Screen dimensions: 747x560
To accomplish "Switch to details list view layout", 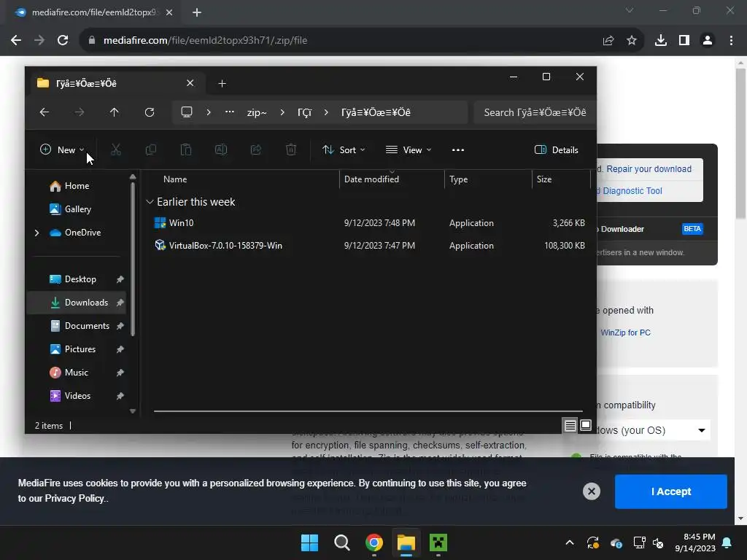I will (x=570, y=425).
